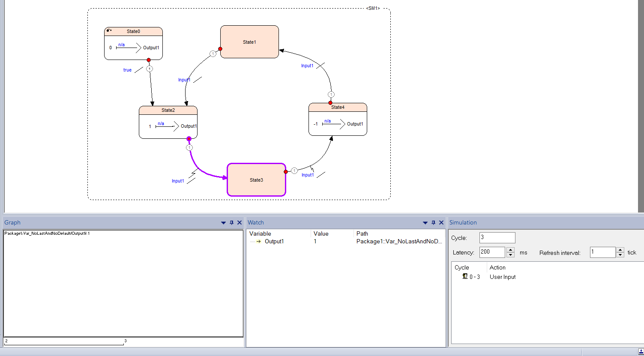Screen dimensions: 644x356
Task: Click the Output1 assignment arrow in State0
Action: click(x=129, y=48)
